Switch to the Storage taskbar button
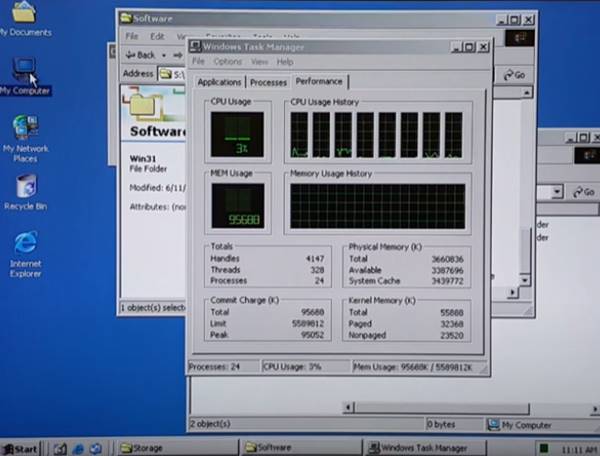The height and width of the screenshot is (456, 600). (177, 448)
